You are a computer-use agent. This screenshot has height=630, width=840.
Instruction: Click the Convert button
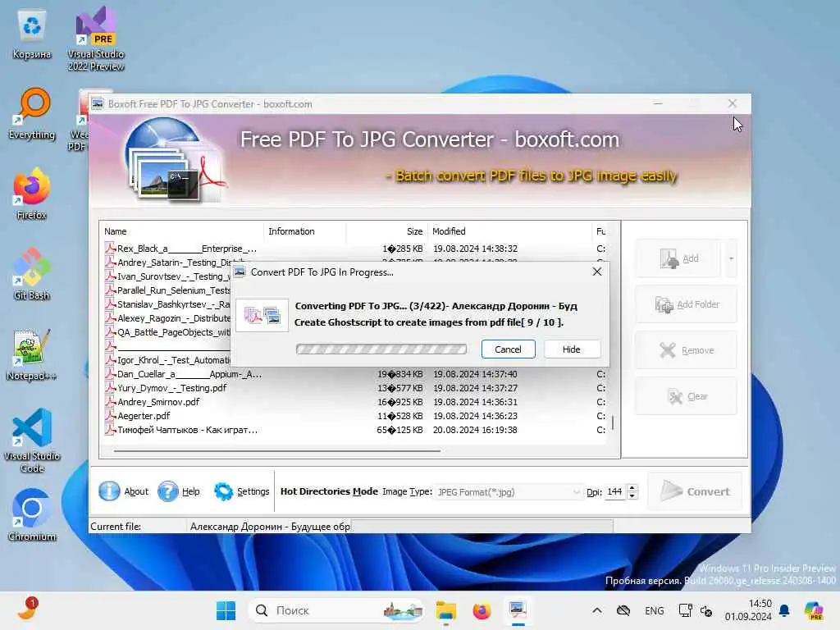coord(695,491)
